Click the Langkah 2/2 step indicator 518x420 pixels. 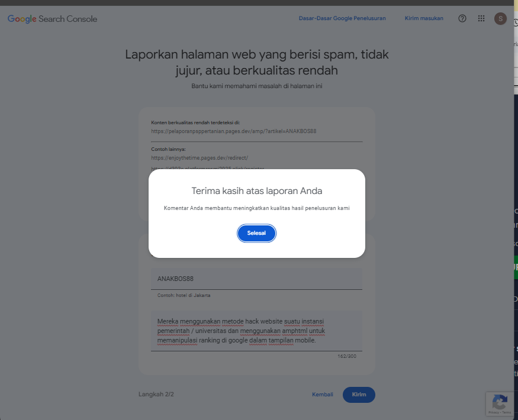156,394
